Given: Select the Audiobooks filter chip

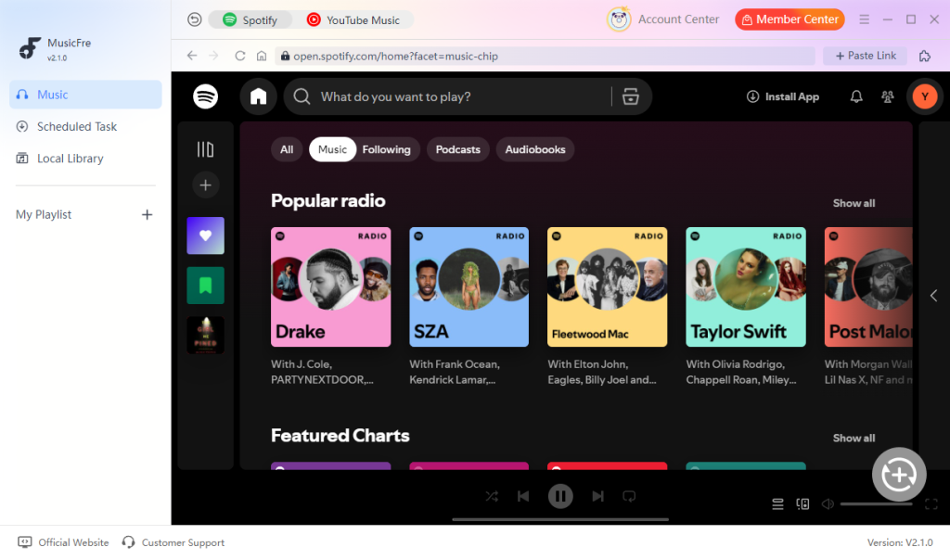Looking at the screenshot, I should 535,149.
